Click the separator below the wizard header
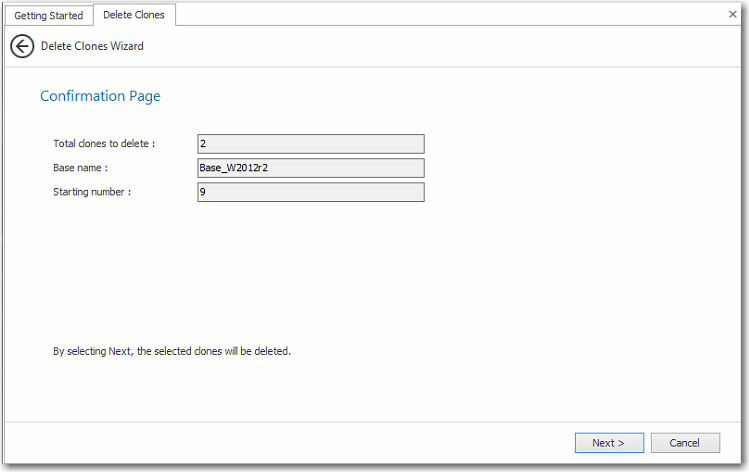The image size is (749, 472). [x=374, y=67]
